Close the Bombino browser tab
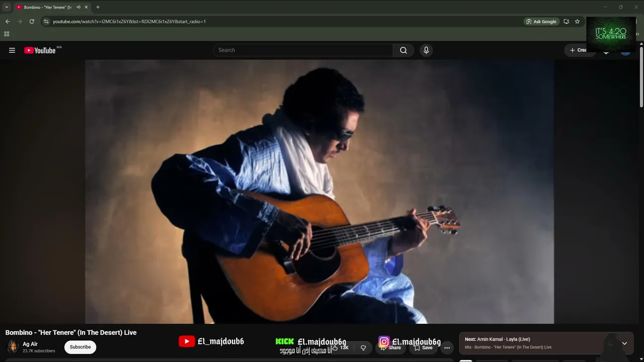 pyautogui.click(x=86, y=7)
